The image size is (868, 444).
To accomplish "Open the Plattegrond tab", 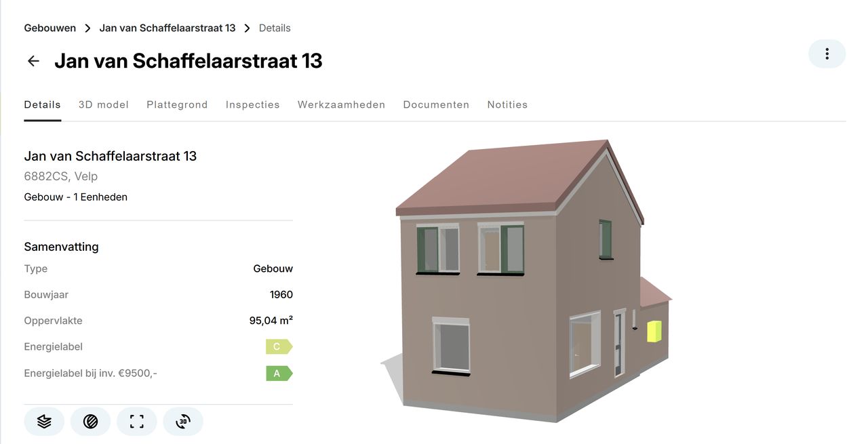I will click(177, 104).
